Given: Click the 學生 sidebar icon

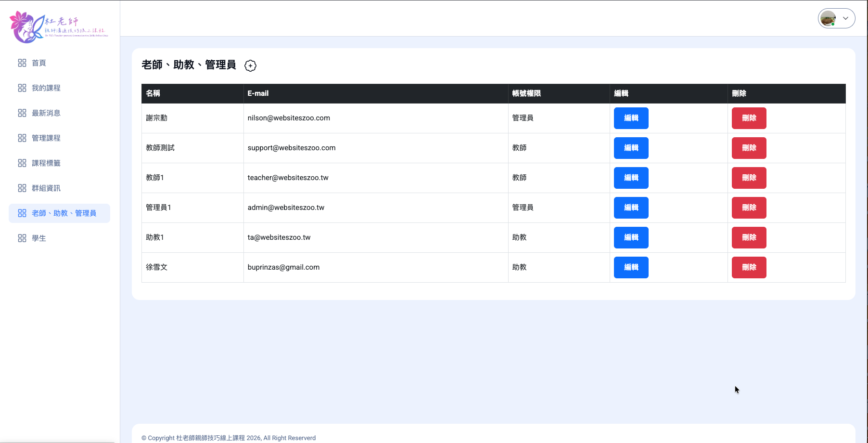Looking at the screenshot, I should click(22, 238).
